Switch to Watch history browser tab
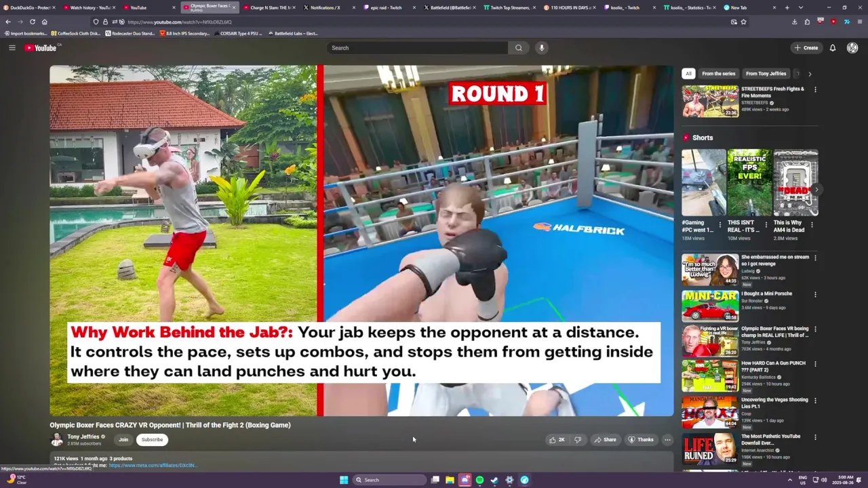Screen dimensions: 868x488 coord(89,7)
